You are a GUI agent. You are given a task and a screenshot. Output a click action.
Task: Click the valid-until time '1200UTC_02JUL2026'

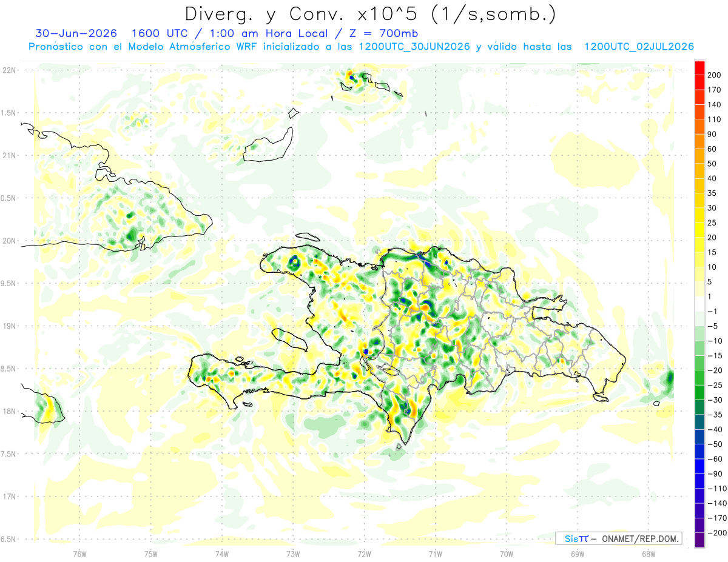coord(639,47)
